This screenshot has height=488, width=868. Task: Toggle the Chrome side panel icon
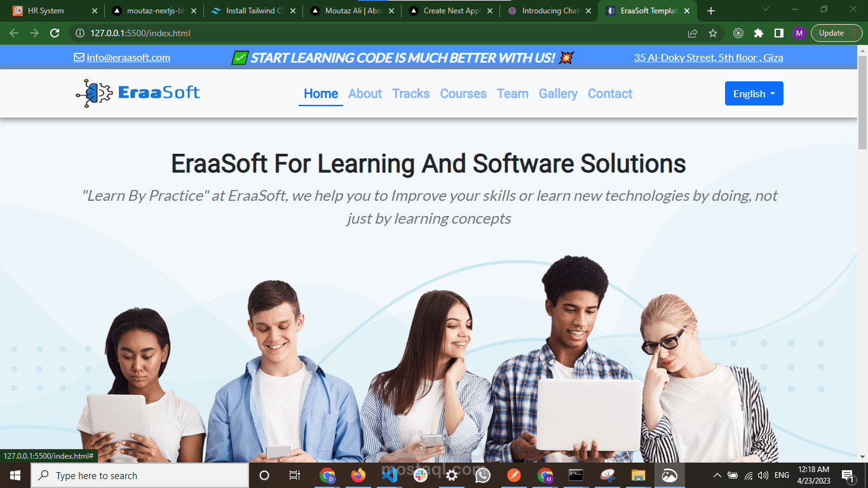coord(778,33)
